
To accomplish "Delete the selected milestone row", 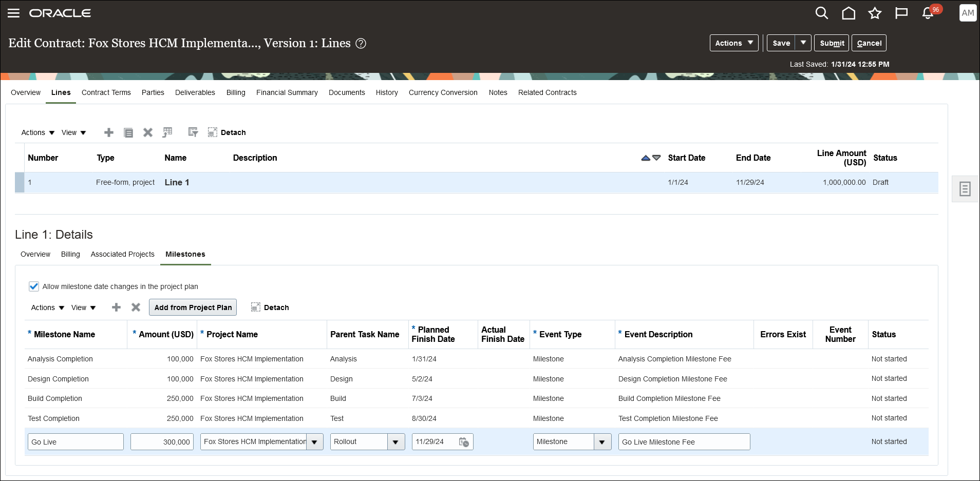I will click(x=136, y=307).
